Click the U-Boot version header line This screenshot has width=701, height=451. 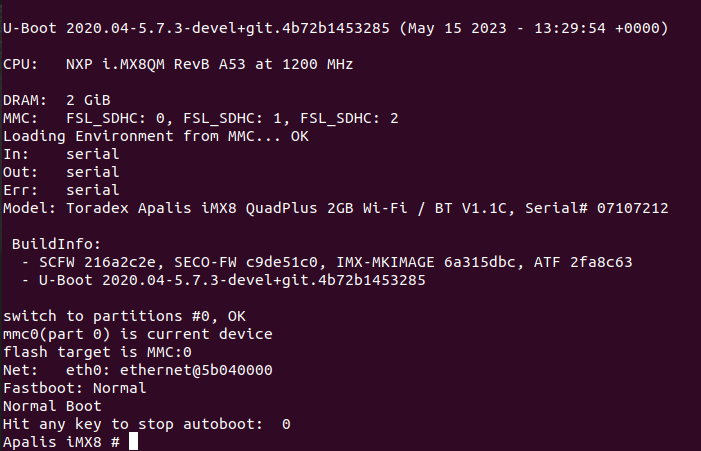335,28
